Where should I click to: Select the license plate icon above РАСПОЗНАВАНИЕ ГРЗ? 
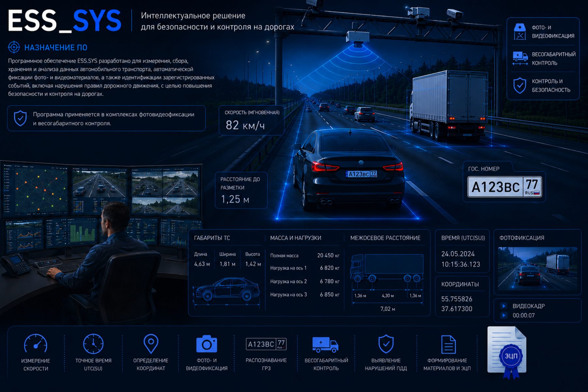266,344
